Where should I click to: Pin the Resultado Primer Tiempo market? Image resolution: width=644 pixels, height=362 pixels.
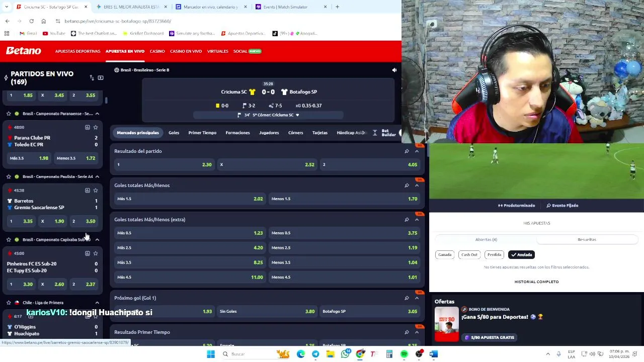[x=407, y=332]
